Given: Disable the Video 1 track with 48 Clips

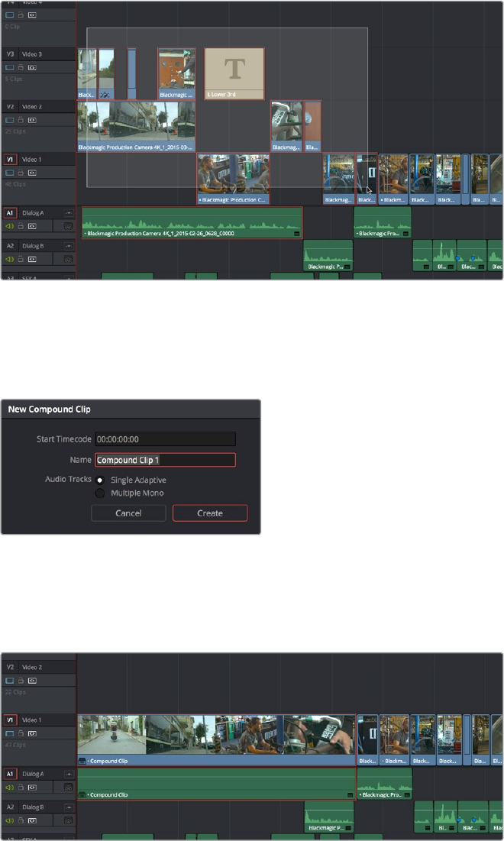Looking at the screenshot, I should (x=10, y=173).
